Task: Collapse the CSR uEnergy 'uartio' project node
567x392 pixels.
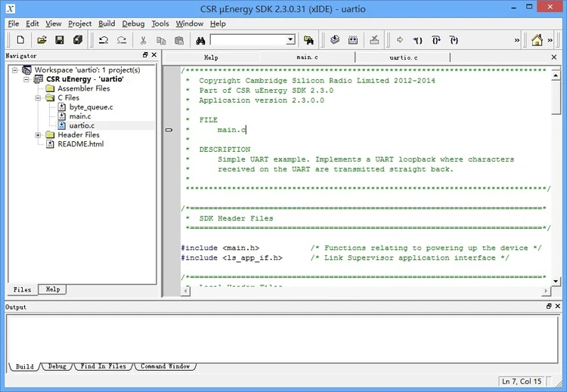Action: point(26,79)
